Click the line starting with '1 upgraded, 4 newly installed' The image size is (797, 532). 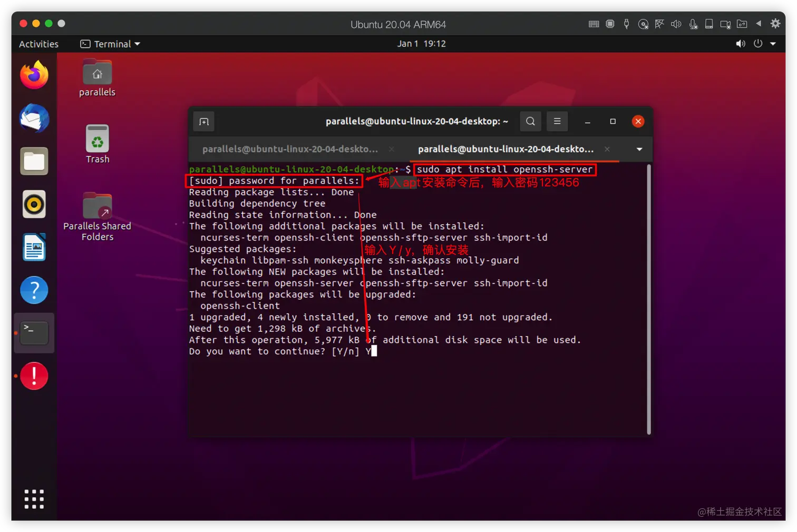pyautogui.click(x=371, y=317)
